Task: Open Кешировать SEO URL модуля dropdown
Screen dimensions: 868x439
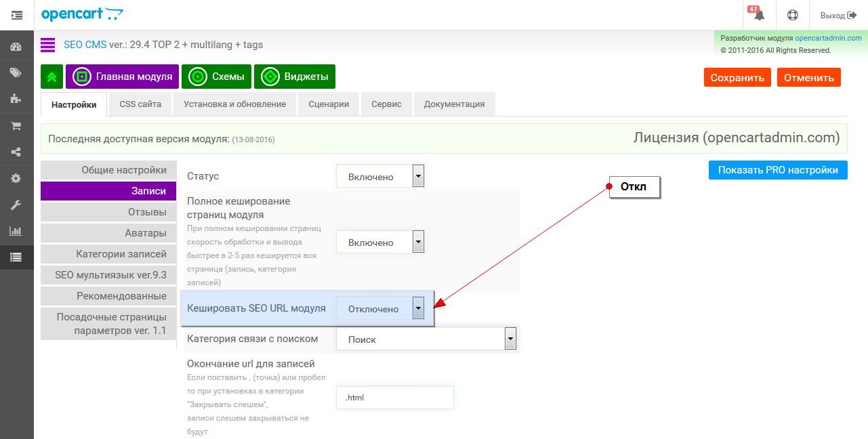Action: [379, 308]
